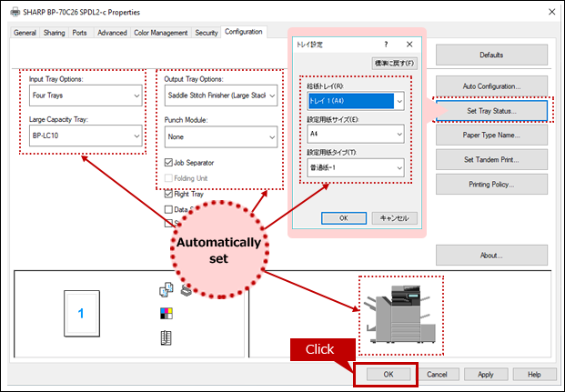
Task: Click the help question mark in tray dialog
Action: click(x=386, y=43)
